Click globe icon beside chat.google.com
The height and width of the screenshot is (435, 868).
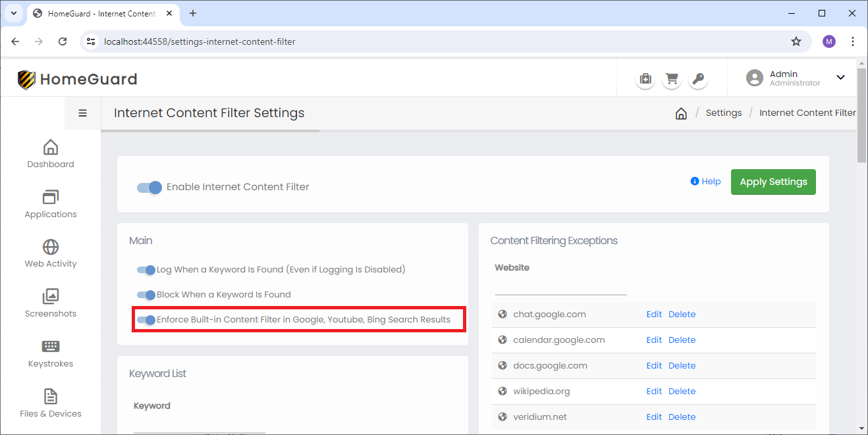503,314
